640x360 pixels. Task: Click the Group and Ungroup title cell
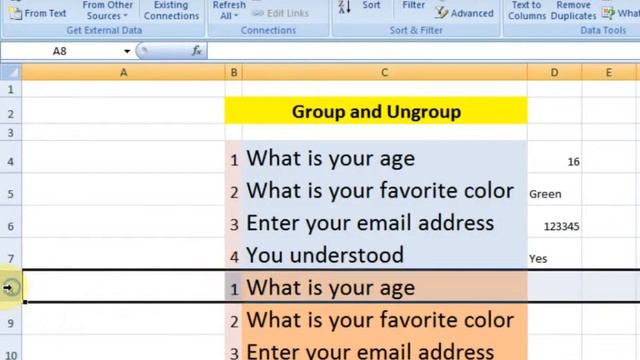(376, 111)
